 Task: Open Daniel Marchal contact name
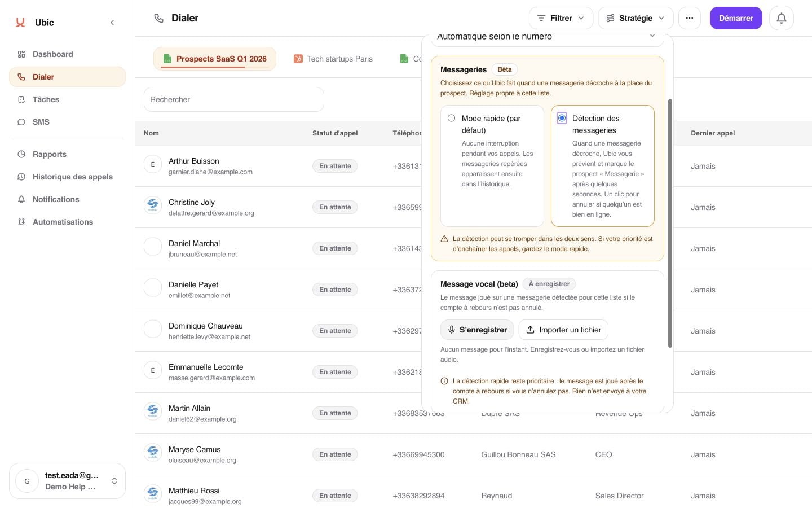(194, 243)
